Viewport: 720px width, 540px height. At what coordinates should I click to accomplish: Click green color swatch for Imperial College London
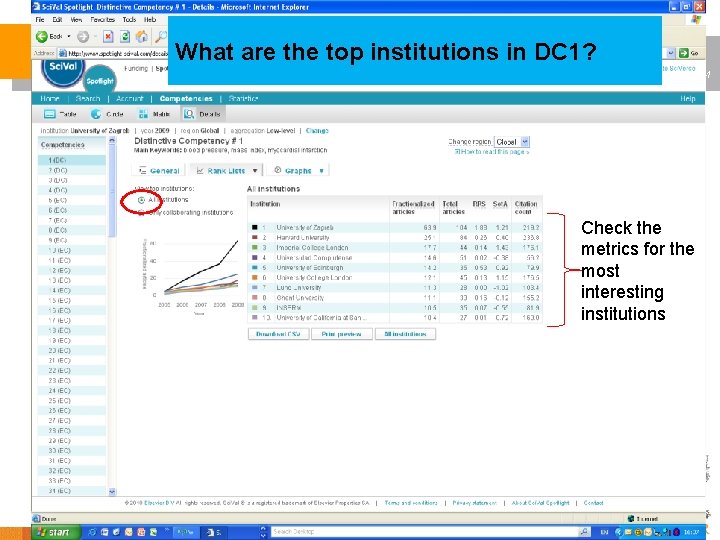(255, 248)
